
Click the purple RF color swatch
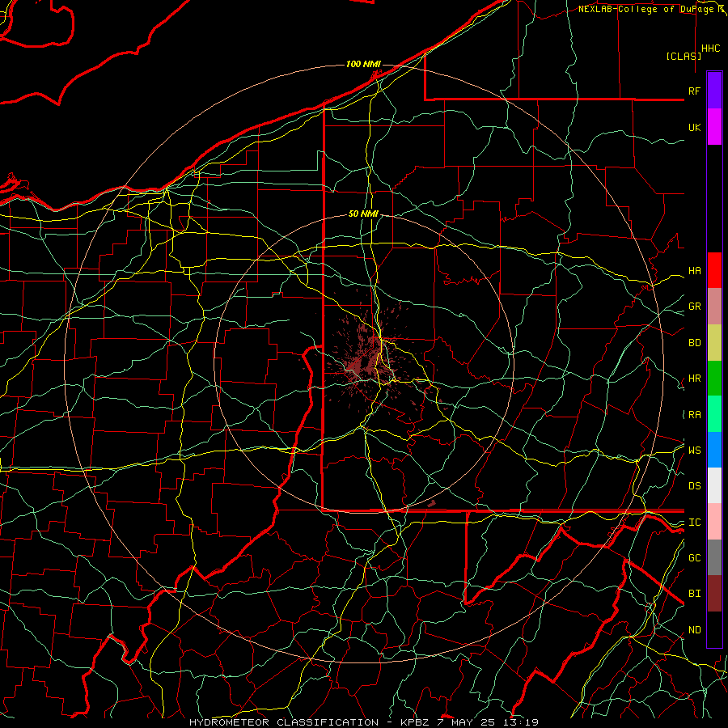[714, 91]
